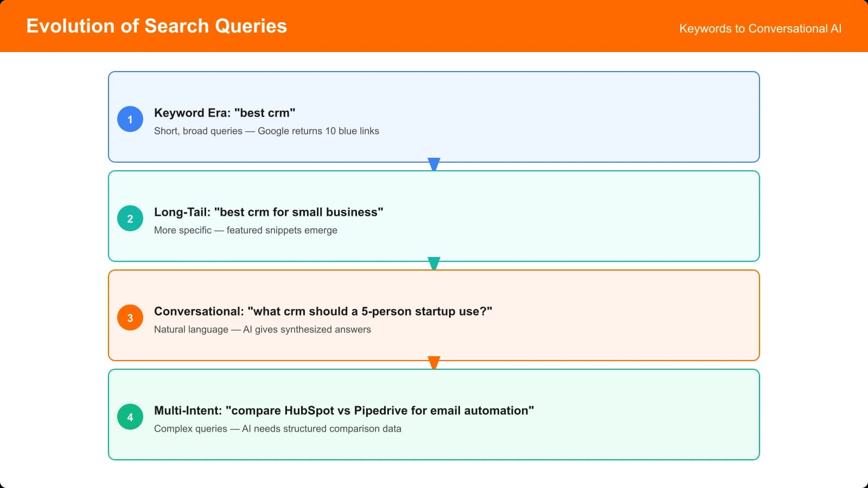Select the Keywords to Conversational AI label

point(759,28)
